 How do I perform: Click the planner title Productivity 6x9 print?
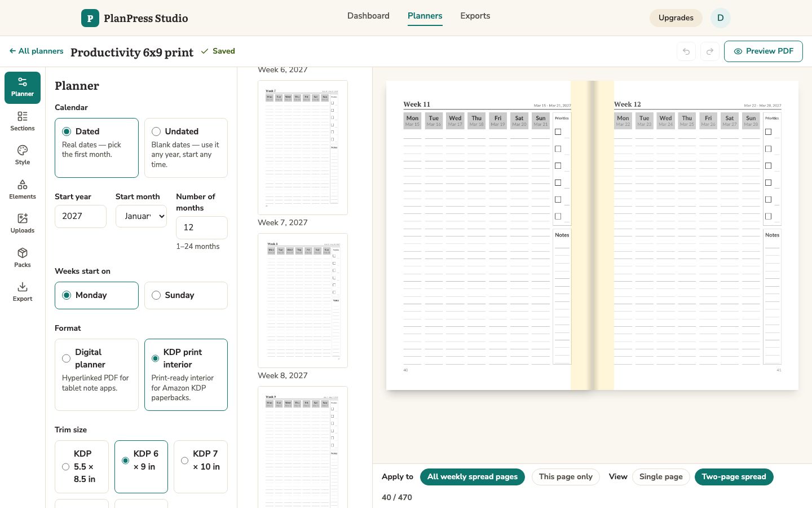(x=132, y=52)
